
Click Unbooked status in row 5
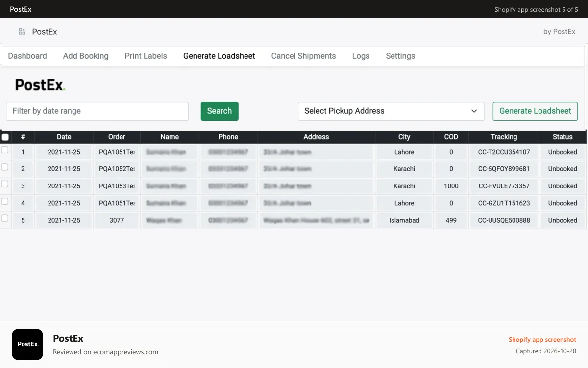pos(563,220)
